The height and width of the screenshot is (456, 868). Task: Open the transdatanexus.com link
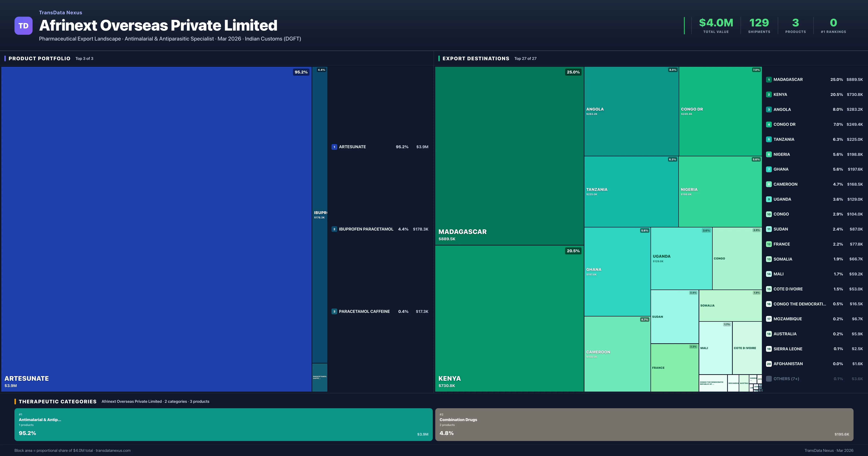pos(113,450)
